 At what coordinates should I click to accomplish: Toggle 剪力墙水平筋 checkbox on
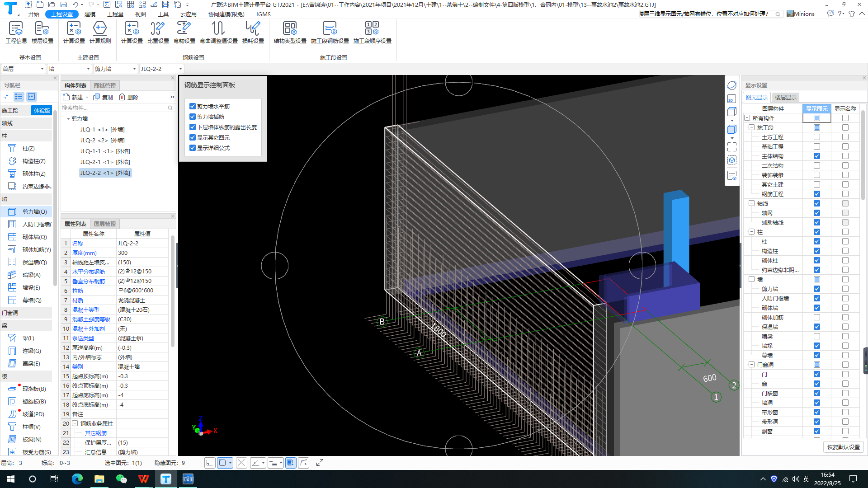pos(193,106)
